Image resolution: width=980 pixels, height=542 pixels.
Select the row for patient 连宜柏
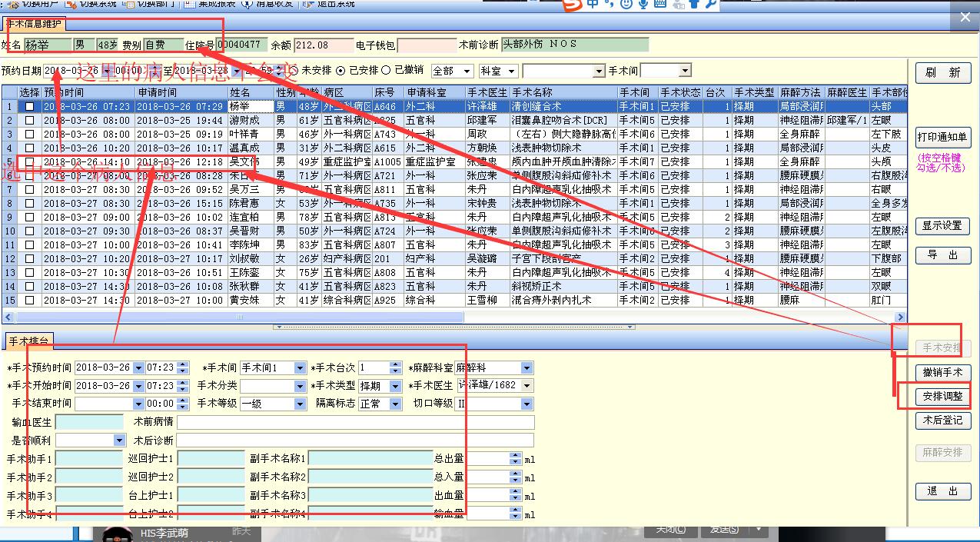tap(453, 217)
